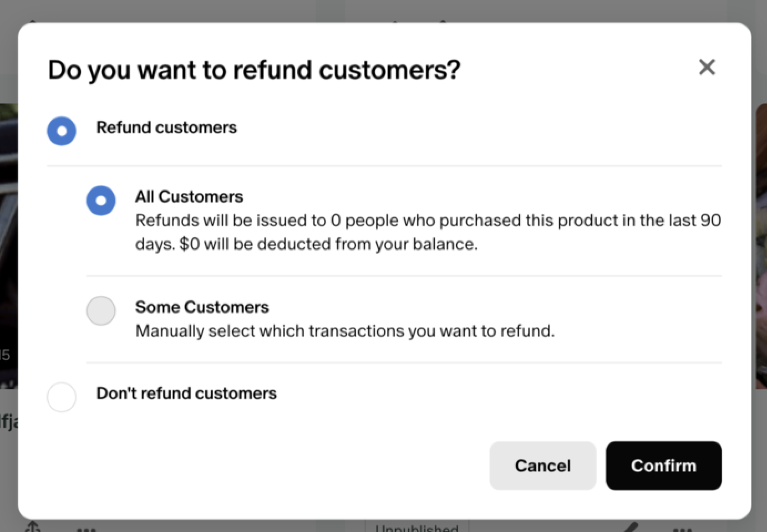This screenshot has width=767, height=532.
Task: Click the All Customers label text
Action: click(x=189, y=197)
